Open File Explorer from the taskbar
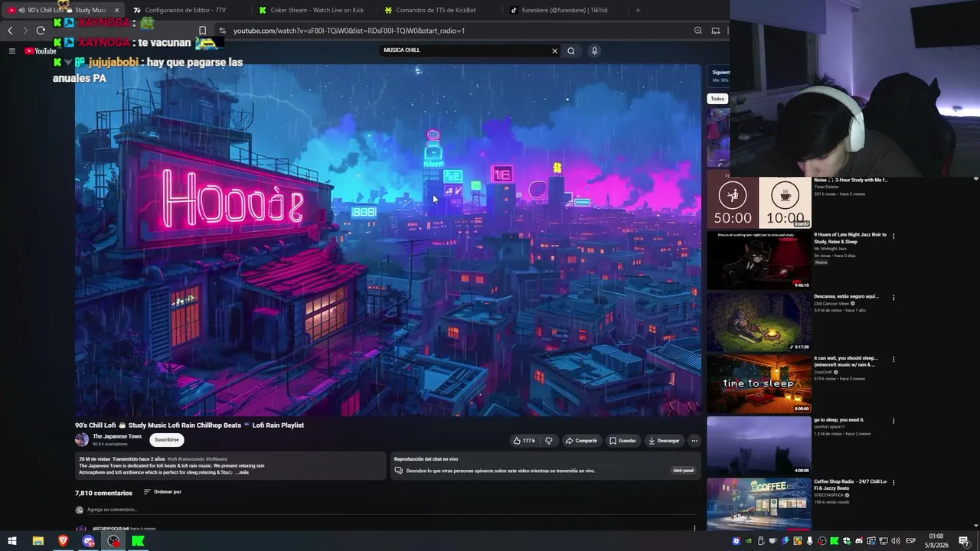The height and width of the screenshot is (551, 980). coord(38,541)
